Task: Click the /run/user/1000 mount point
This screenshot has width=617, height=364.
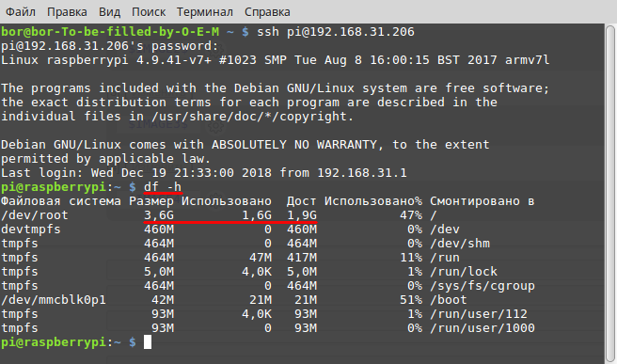Action: (483, 328)
